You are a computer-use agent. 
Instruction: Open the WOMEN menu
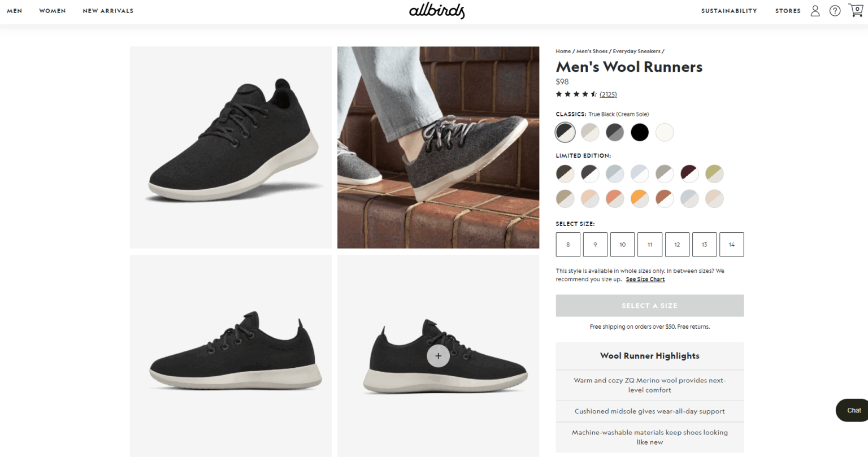pyautogui.click(x=52, y=11)
